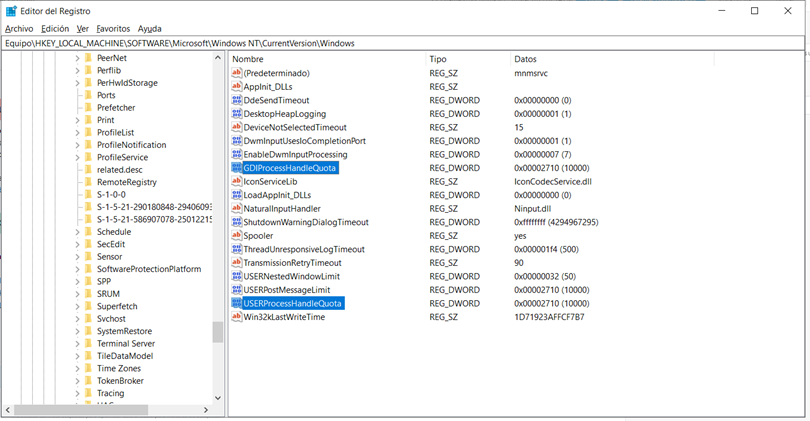810x421 pixels.
Task: Click the Registry Editor app icon in title bar
Action: pyautogui.click(x=11, y=11)
